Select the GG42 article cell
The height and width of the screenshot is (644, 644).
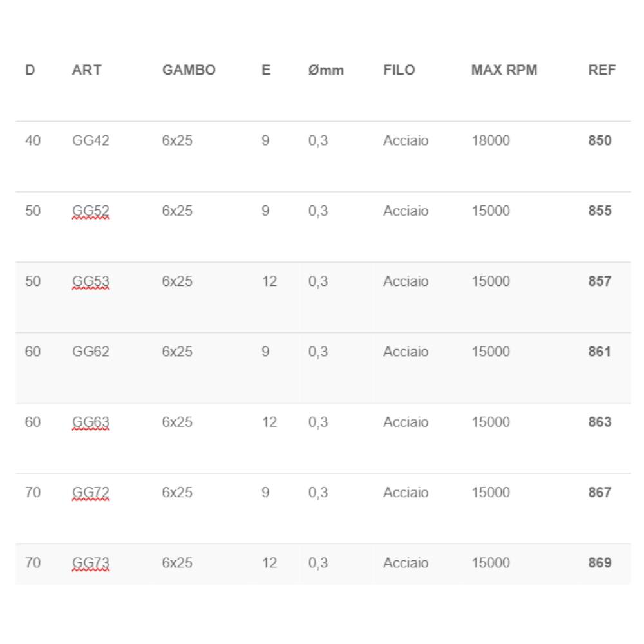pos(91,140)
